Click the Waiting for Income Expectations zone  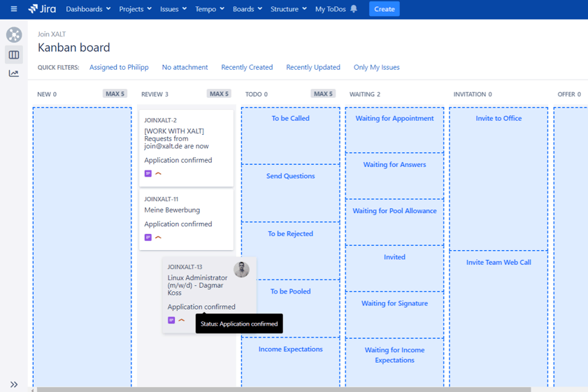click(x=394, y=363)
